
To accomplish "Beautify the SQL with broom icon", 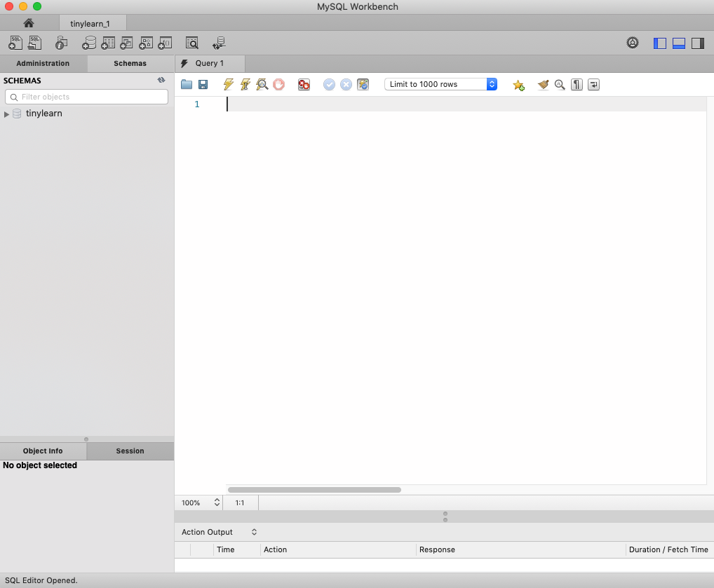I will (543, 84).
